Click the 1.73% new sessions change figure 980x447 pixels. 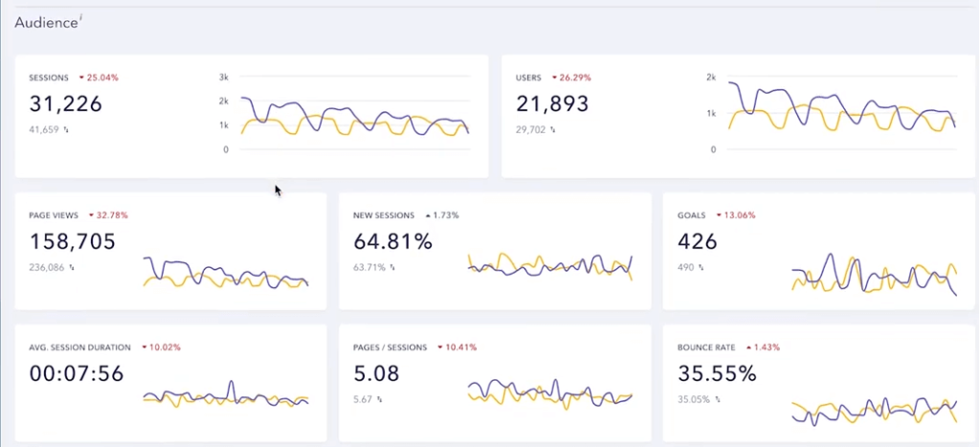click(x=446, y=215)
